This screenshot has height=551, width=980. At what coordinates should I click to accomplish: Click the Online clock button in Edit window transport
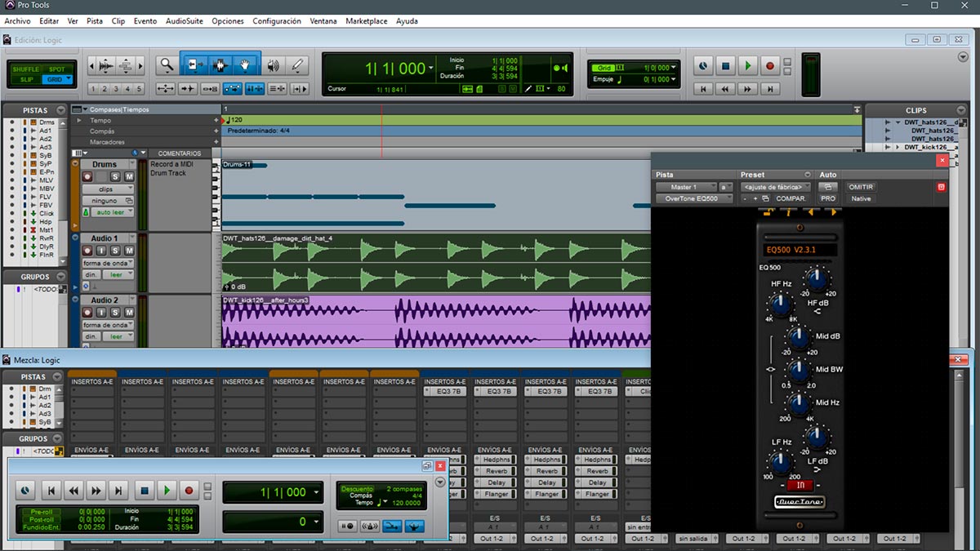point(703,65)
